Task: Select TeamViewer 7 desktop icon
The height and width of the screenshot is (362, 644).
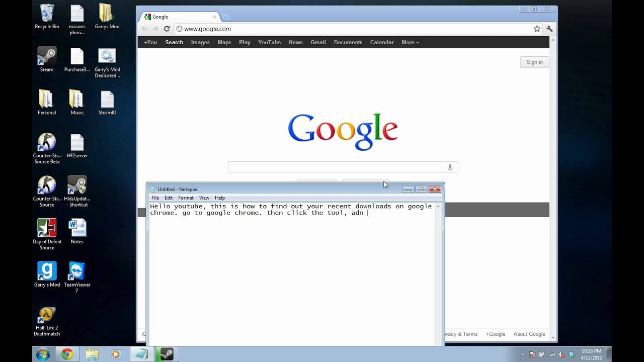Action: tap(77, 277)
